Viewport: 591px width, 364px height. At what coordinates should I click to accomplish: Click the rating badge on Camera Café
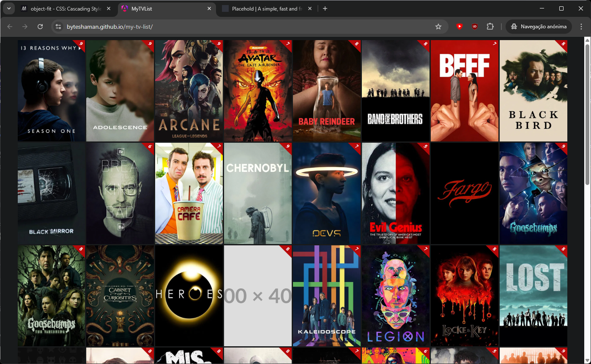coord(219,147)
